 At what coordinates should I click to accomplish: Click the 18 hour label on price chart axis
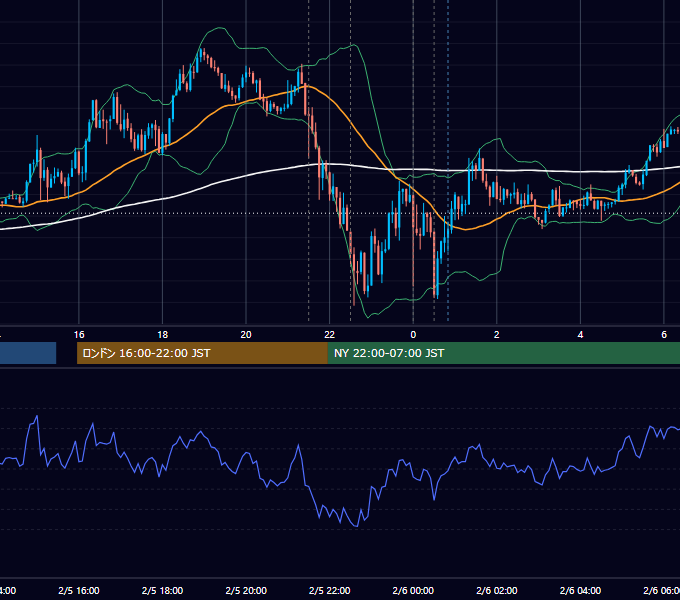tap(163, 335)
